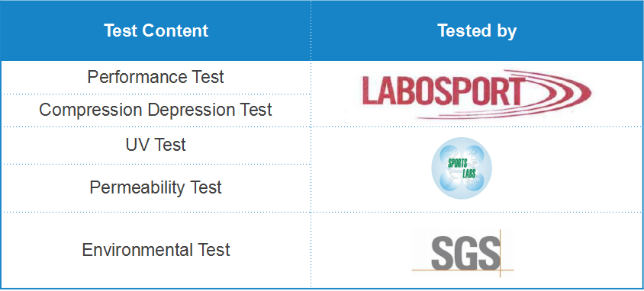Click the green LABS text in circular logo

pos(469,174)
